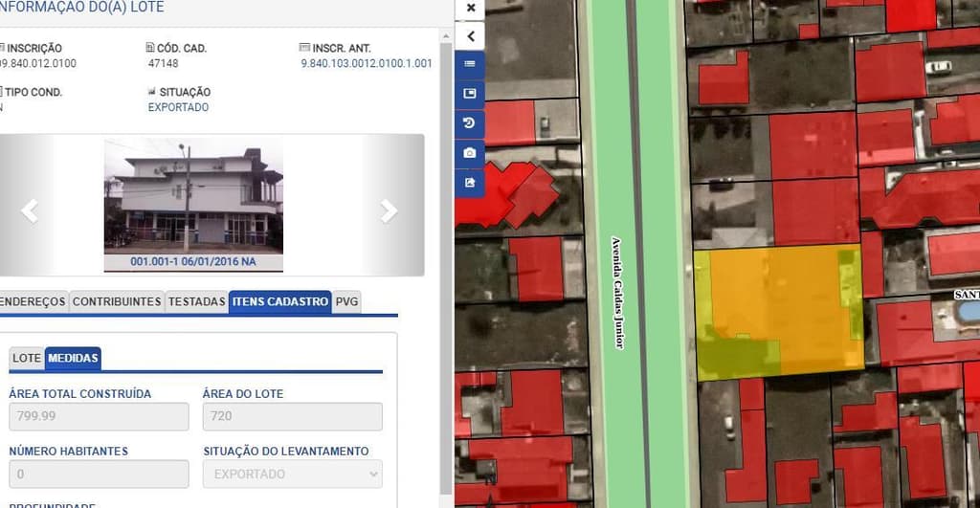Switch to the LOTE sub-tab

[x=26, y=358]
